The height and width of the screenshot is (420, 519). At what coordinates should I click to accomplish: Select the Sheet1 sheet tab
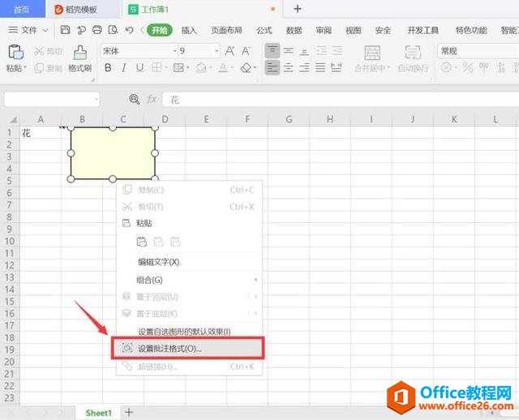coord(98,413)
